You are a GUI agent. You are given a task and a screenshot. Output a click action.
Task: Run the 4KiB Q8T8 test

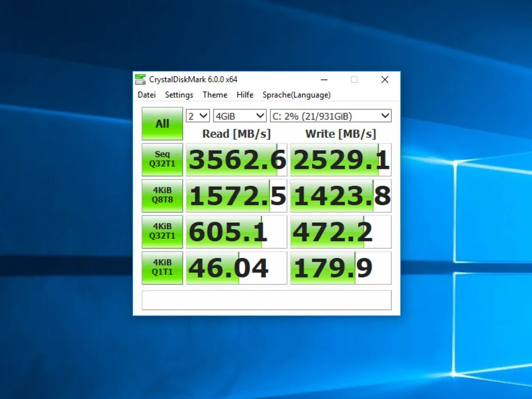[162, 195]
